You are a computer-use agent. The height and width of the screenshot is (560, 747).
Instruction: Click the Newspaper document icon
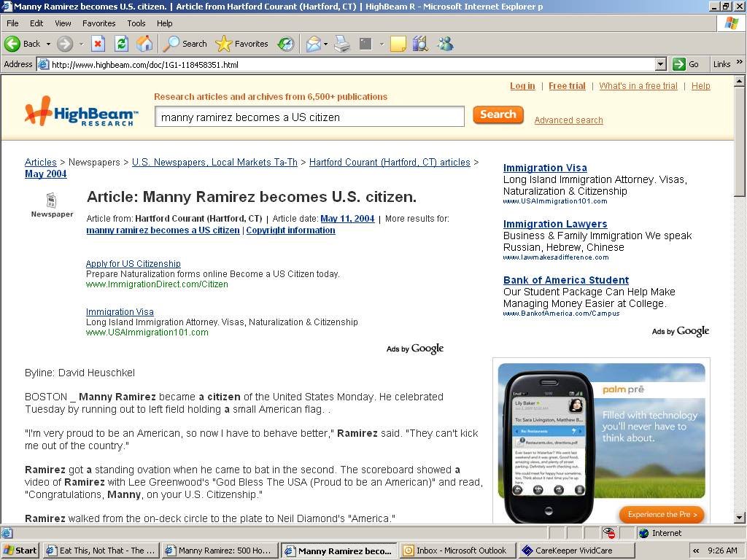click(52, 201)
